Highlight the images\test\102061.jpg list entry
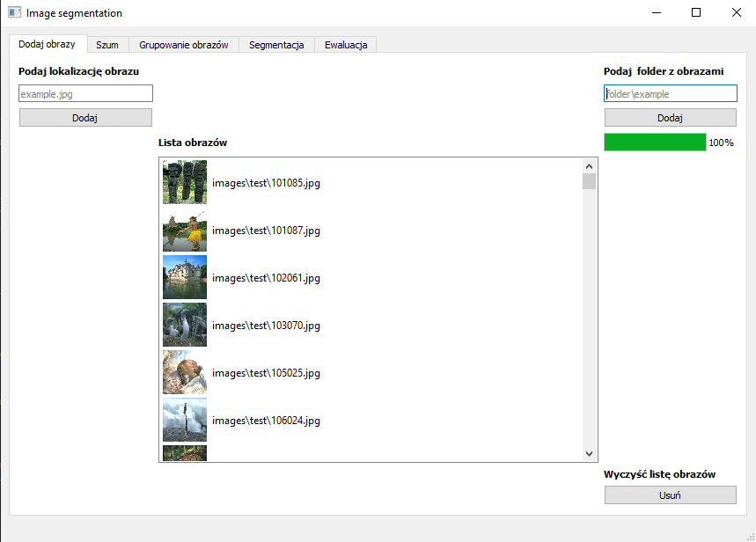 coord(266,277)
